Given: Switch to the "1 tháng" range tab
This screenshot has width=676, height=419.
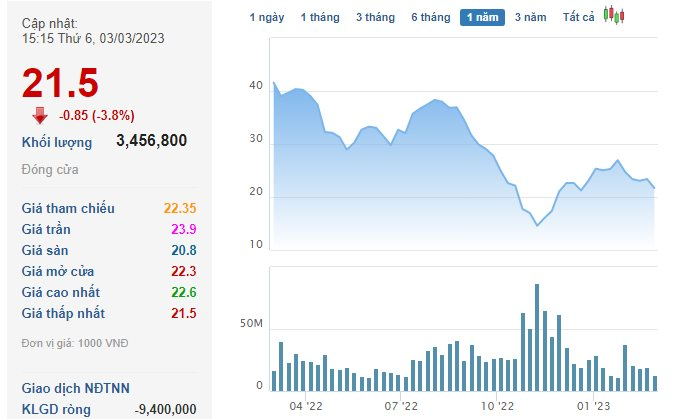Looking at the screenshot, I should click(x=319, y=17).
